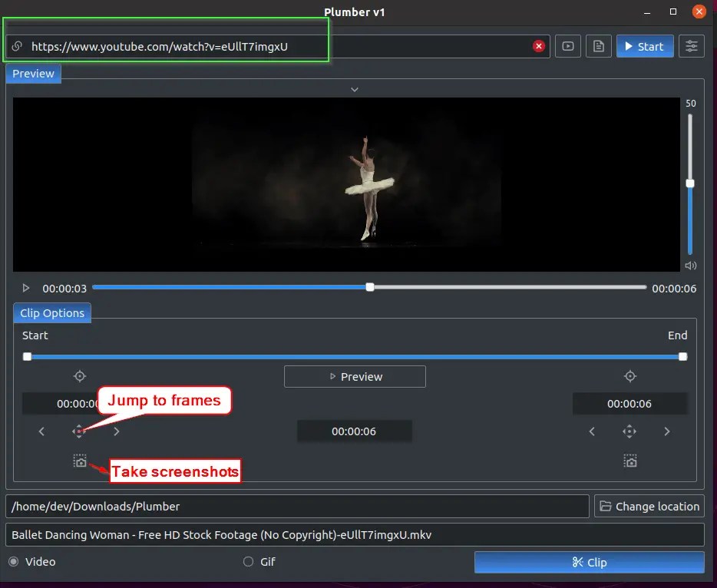The width and height of the screenshot is (717, 588).
Task: Step to the next frame on the end side
Action: [x=667, y=431]
